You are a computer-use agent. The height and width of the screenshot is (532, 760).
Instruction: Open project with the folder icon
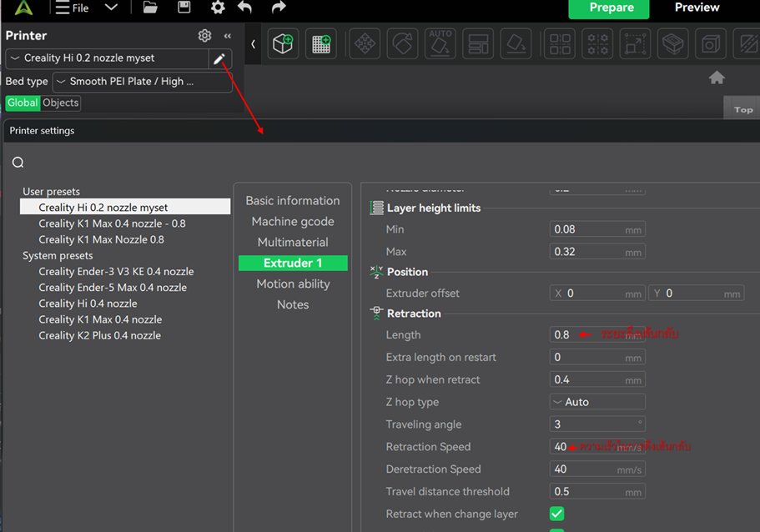click(150, 8)
